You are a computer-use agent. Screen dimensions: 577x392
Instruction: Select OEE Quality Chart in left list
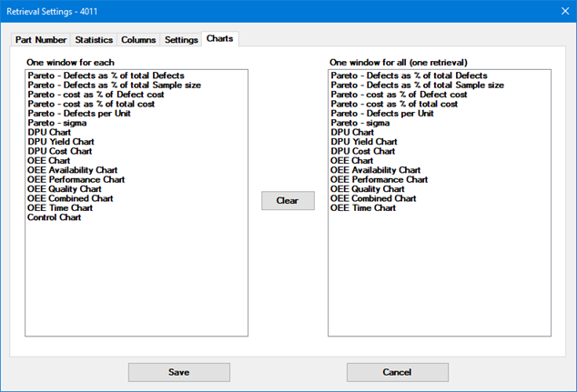[64, 189]
